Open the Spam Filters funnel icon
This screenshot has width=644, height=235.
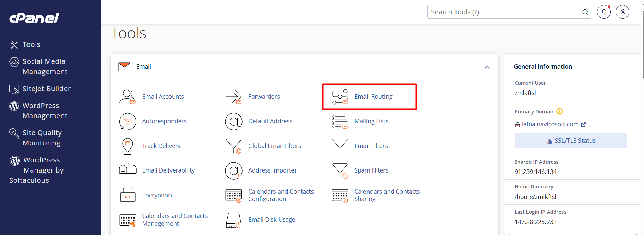point(340,170)
